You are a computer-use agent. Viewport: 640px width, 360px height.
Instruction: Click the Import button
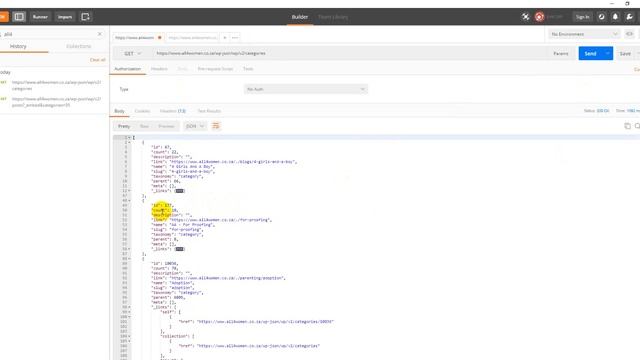(x=65, y=17)
